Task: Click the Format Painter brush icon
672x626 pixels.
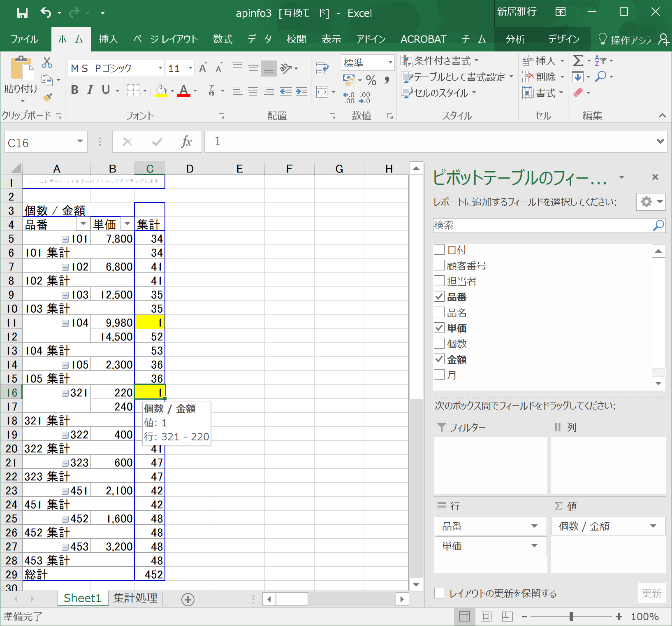Action: (47, 98)
